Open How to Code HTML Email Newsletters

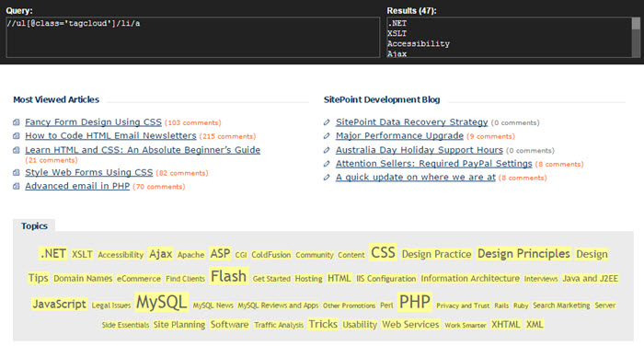point(110,135)
